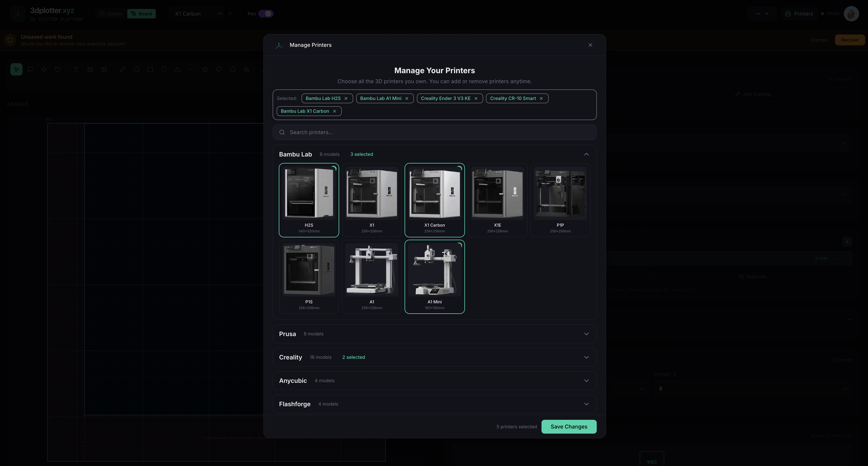
Task: Select the P1P printer card
Action: [x=560, y=200]
